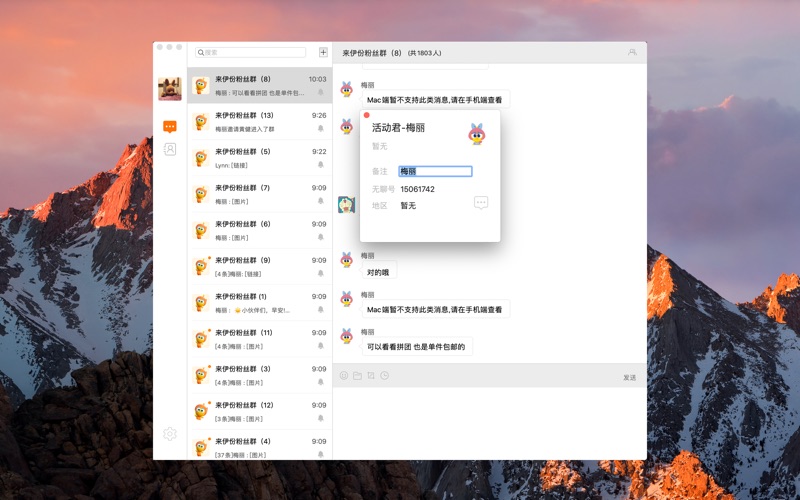The height and width of the screenshot is (500, 800).
Task: Open chat 来伊份粉丝群 (6)
Action: tap(260, 231)
